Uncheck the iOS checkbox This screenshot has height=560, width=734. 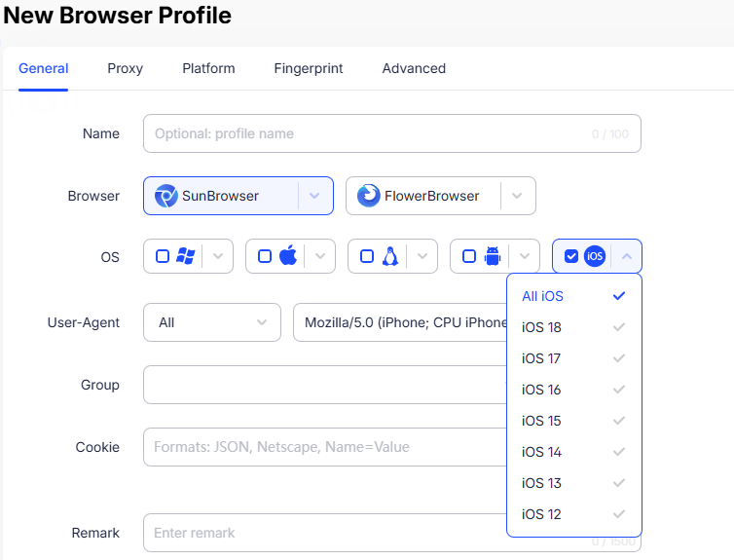[x=571, y=256]
